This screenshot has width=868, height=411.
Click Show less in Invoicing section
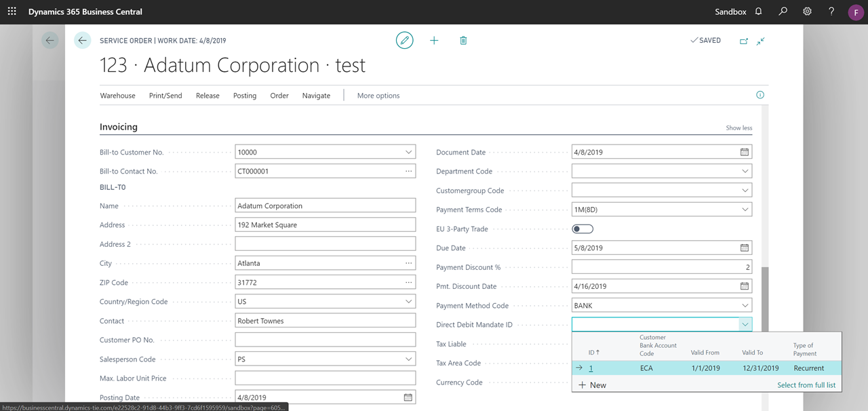point(738,128)
